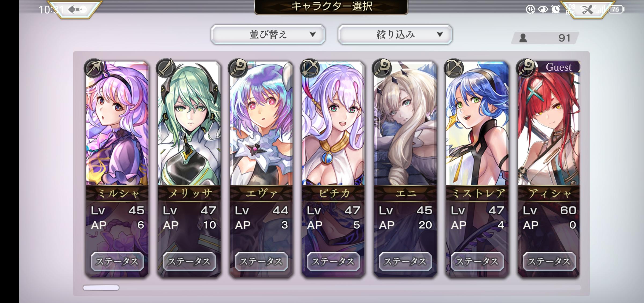Click the horizontal scrollbar thumb below cards
The height and width of the screenshot is (303, 644).
coord(101,288)
